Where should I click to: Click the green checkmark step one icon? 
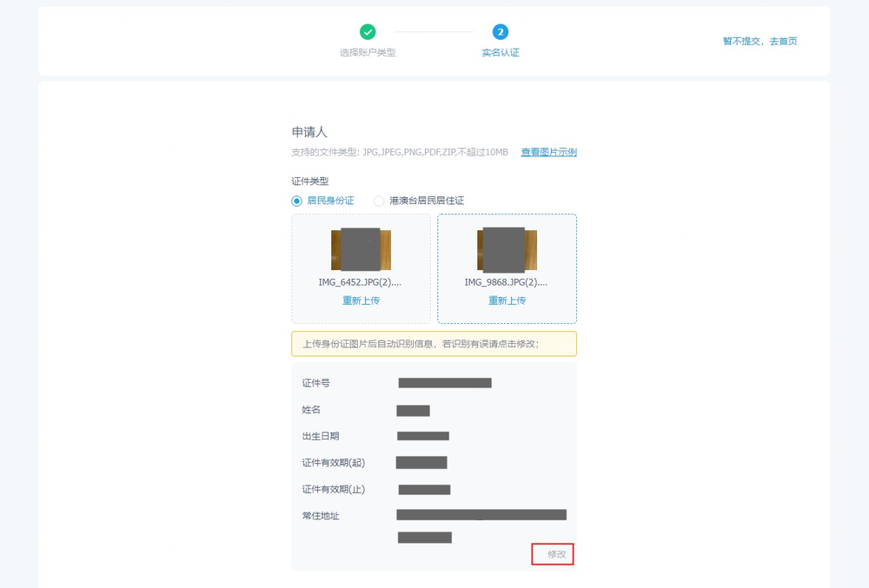[368, 32]
